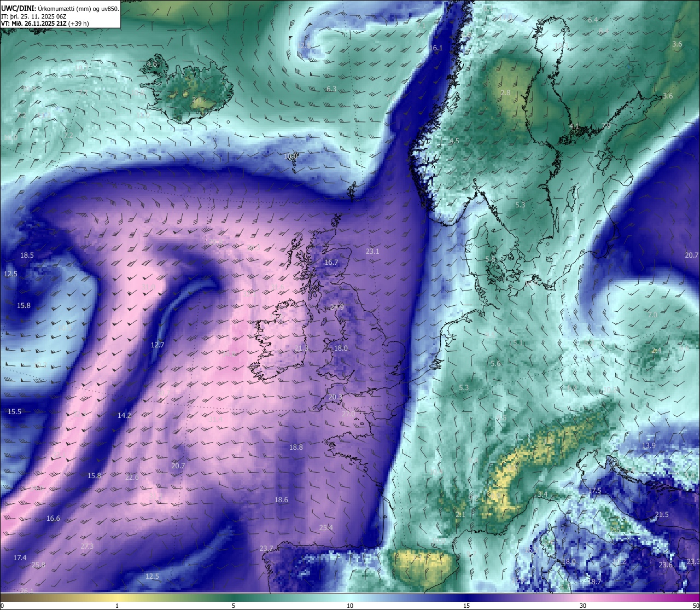Click the 16.1 value off northern Norway
Viewport: 700px width, 610px height.
(436, 48)
